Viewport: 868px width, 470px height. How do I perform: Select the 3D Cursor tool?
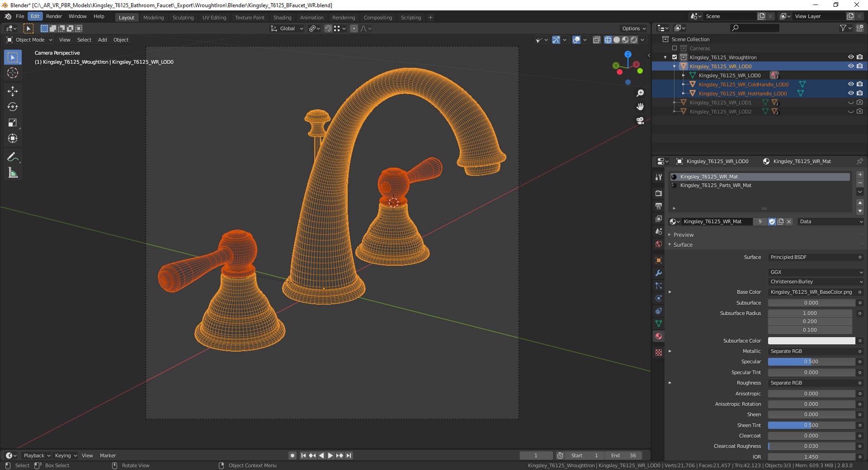point(13,73)
